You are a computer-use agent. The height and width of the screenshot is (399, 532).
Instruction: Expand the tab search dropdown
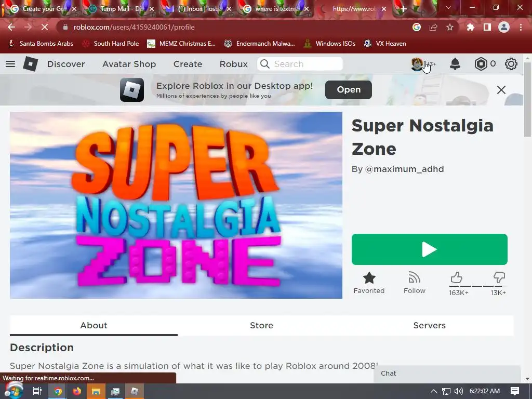click(x=448, y=7)
